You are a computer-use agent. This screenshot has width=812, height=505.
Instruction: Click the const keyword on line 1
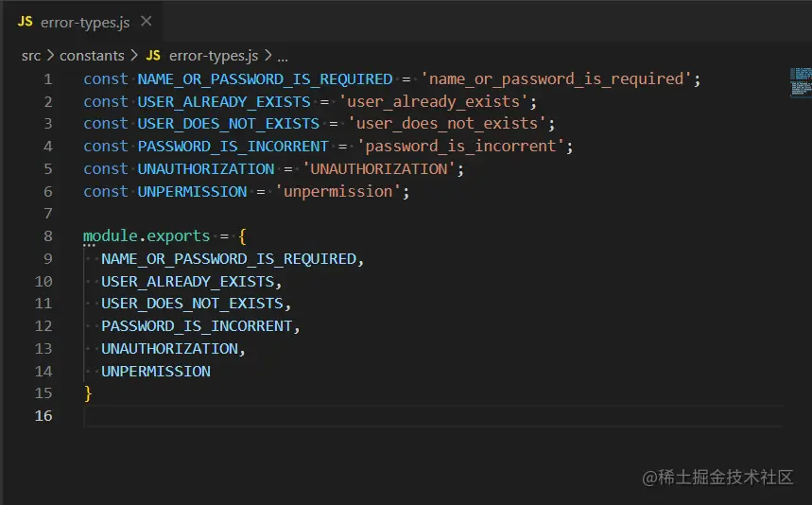pyautogui.click(x=106, y=79)
